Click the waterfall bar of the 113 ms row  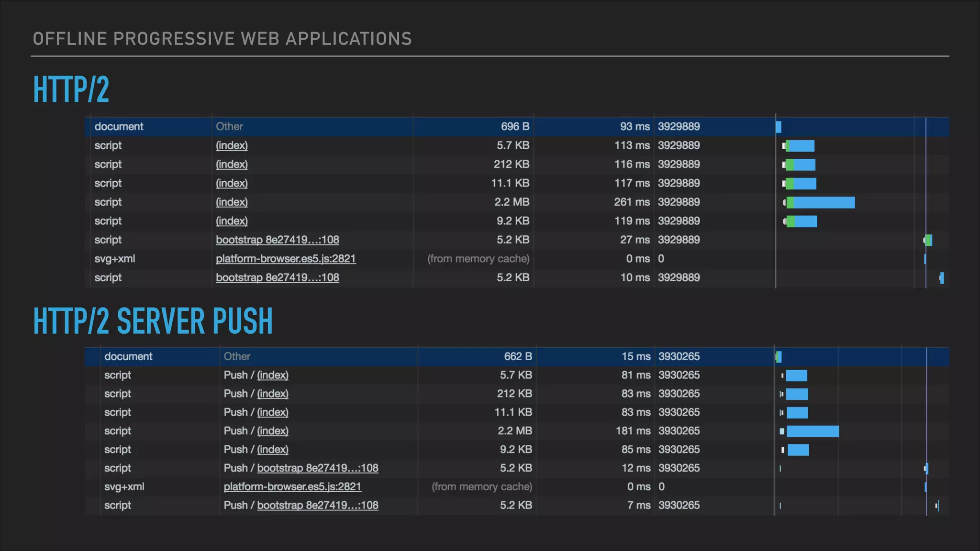[x=798, y=146]
